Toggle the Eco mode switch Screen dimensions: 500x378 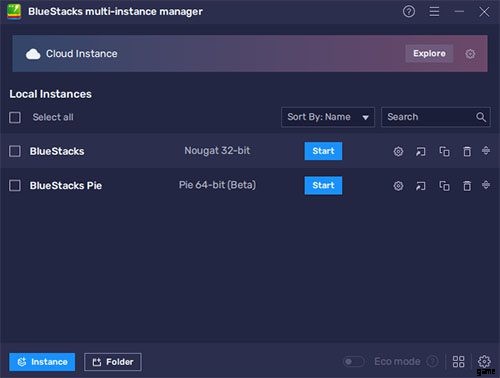354,361
